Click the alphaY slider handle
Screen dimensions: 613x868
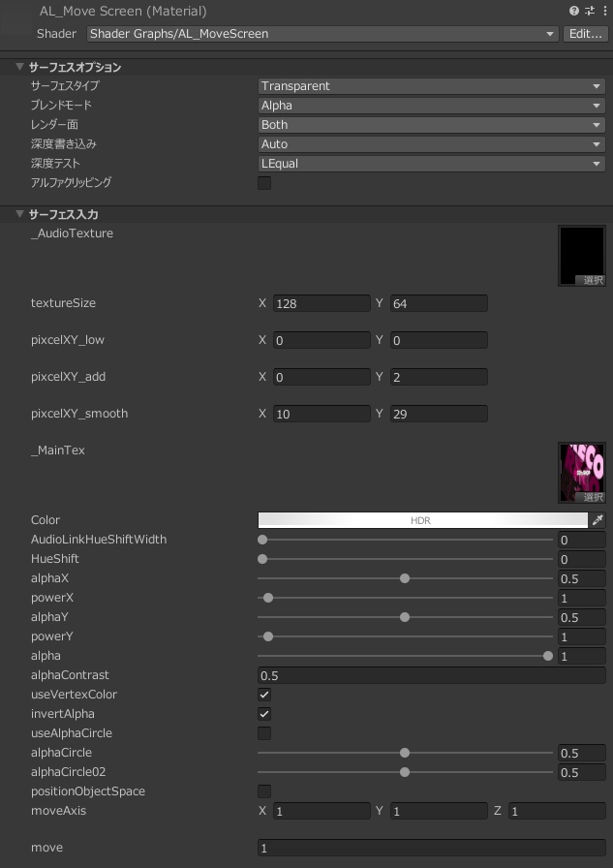[405, 617]
